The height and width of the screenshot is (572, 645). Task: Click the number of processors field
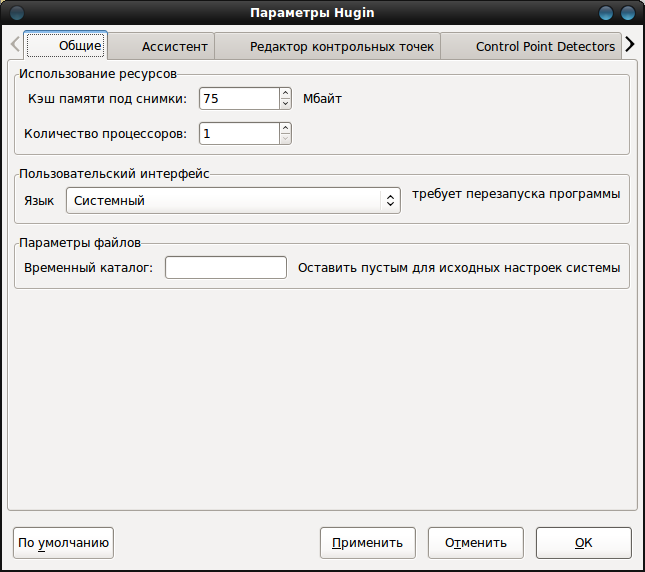click(239, 134)
